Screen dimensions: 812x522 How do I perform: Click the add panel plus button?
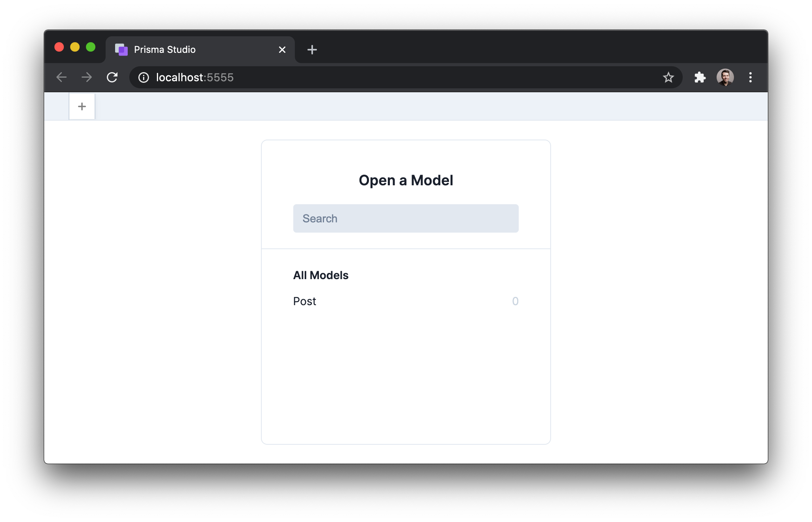82,106
